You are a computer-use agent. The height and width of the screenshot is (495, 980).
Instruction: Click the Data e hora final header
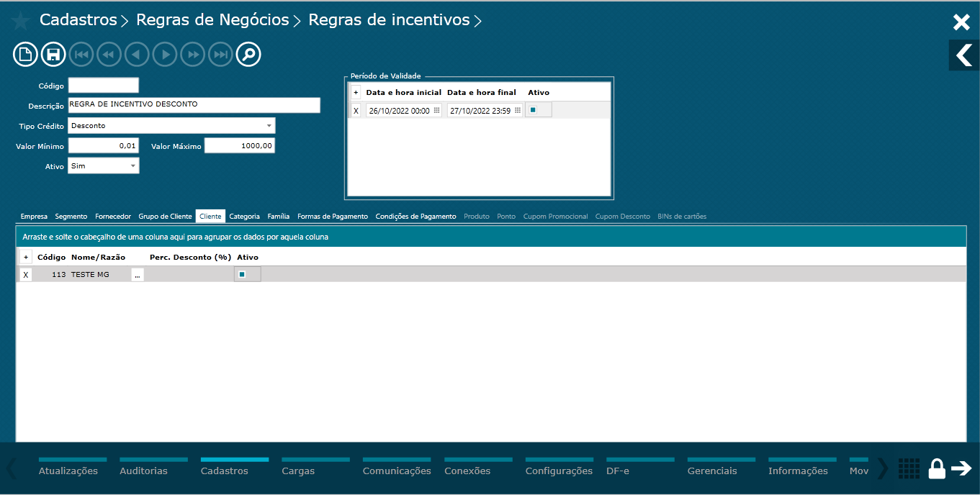tap(482, 93)
